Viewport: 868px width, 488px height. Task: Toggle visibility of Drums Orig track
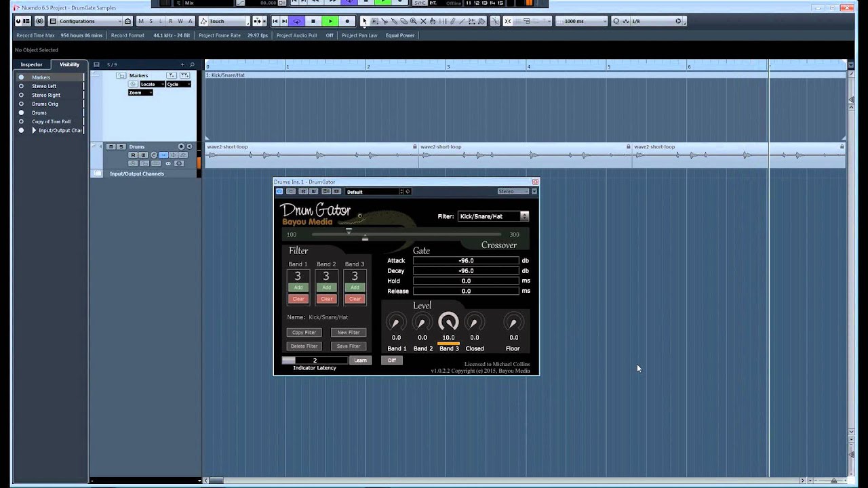click(x=21, y=104)
